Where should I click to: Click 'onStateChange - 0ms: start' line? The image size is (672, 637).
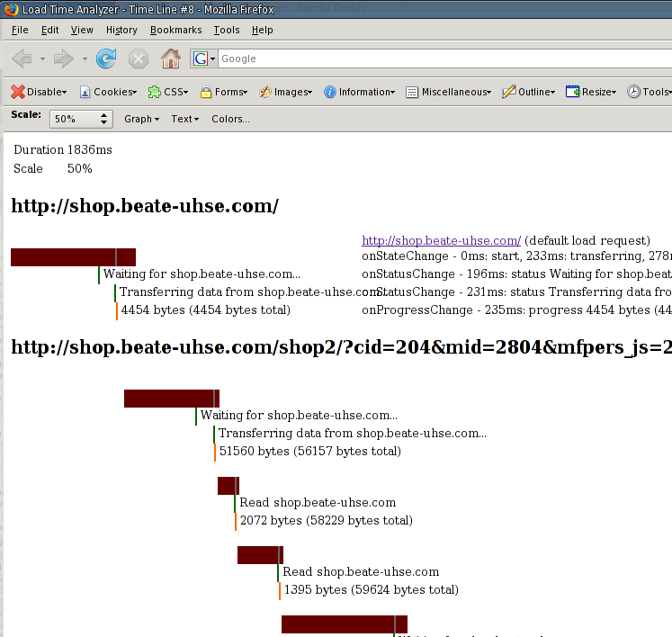tap(517, 256)
